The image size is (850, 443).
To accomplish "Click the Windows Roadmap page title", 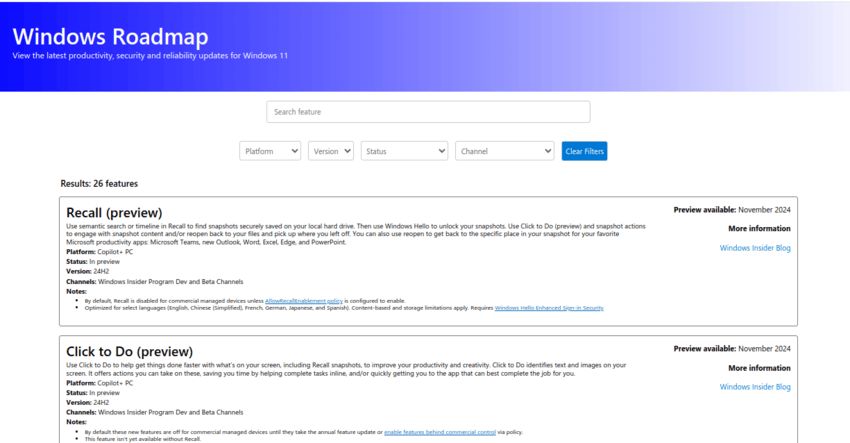I will coord(111,36).
